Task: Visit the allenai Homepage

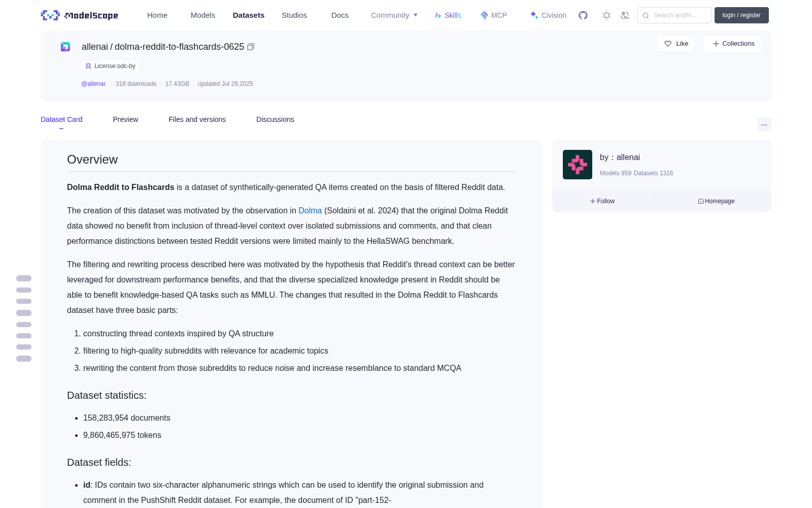Action: coord(716,201)
